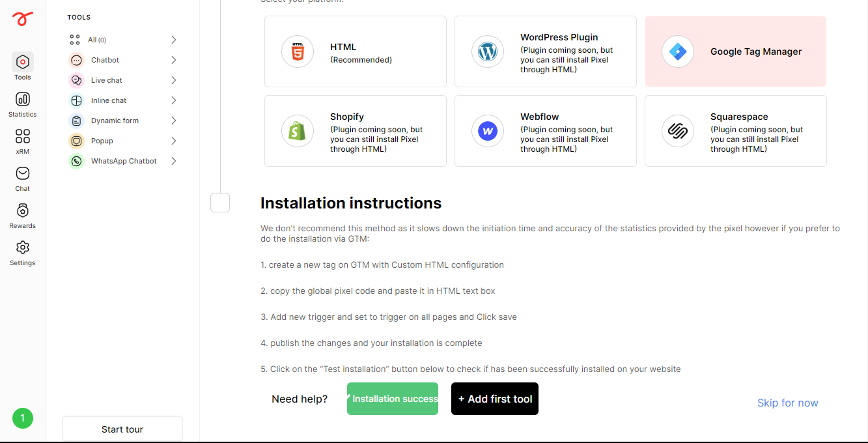Select the All (0) tools label
The image size is (868, 443).
tap(97, 40)
